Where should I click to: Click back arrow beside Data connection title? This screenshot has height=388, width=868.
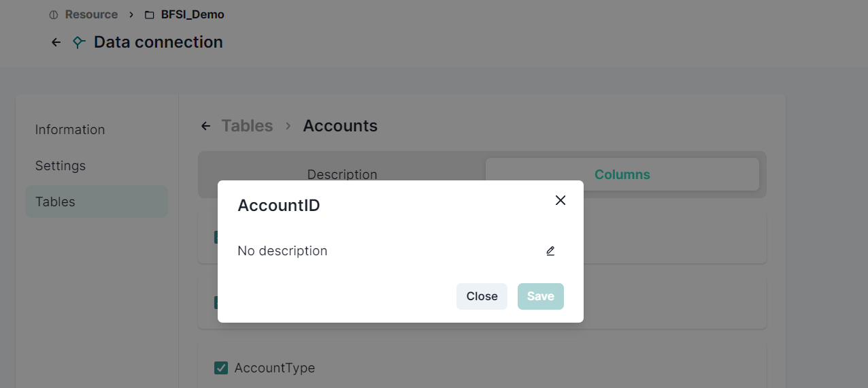56,42
